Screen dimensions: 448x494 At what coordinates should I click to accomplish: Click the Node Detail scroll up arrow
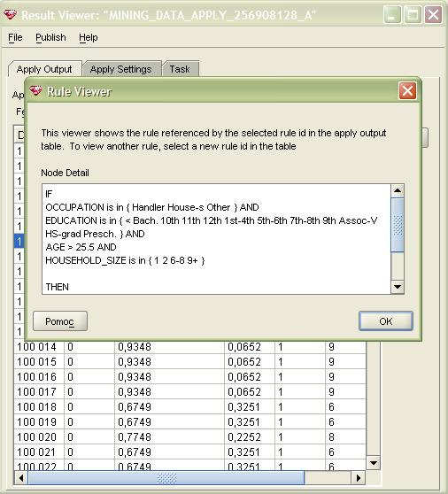click(x=398, y=190)
